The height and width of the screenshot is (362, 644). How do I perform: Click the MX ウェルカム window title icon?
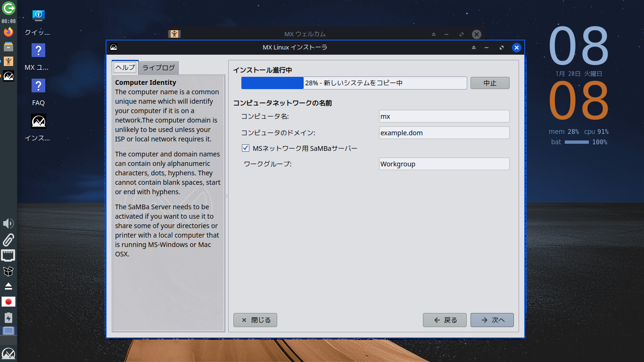pyautogui.click(x=174, y=34)
